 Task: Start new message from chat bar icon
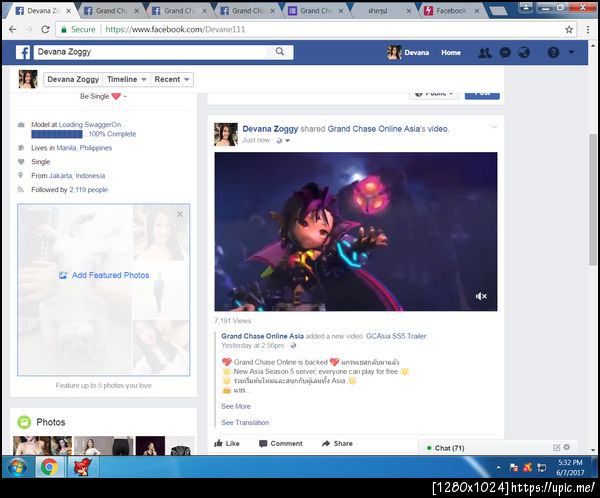pyautogui.click(x=557, y=447)
